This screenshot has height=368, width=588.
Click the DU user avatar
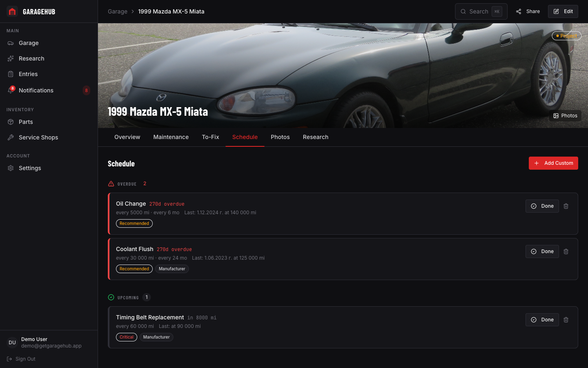pos(12,343)
